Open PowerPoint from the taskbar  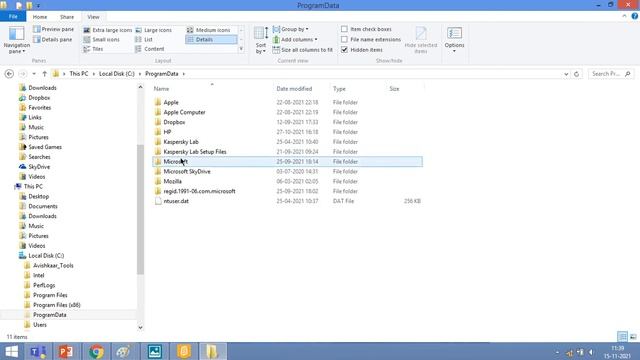coord(66,351)
